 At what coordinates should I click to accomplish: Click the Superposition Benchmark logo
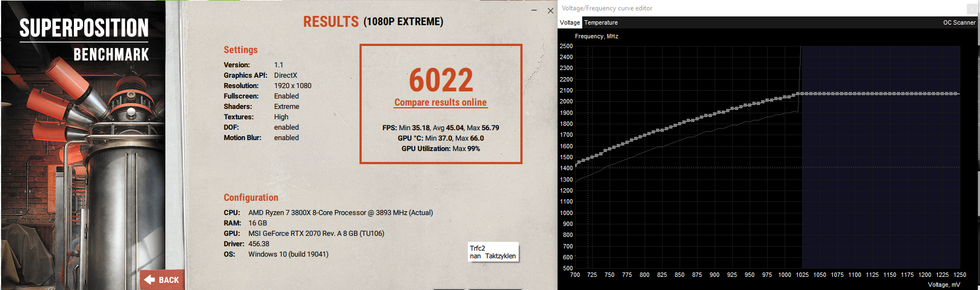pos(84,40)
